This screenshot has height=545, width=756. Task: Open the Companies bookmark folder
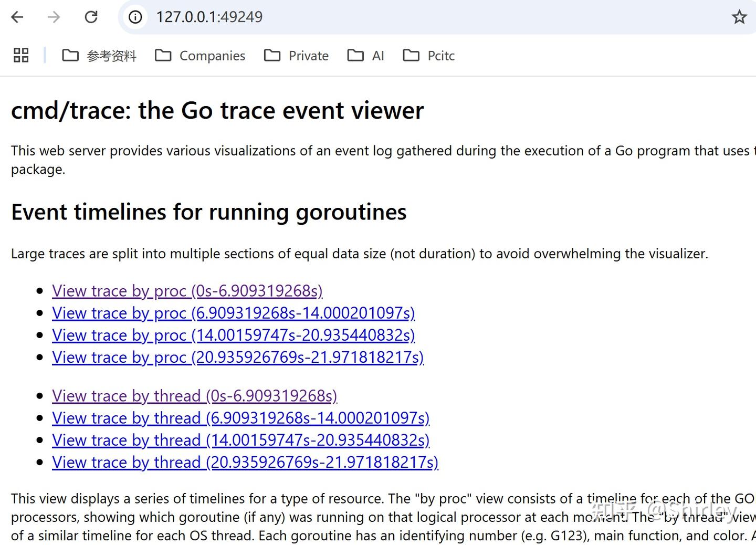tap(200, 56)
